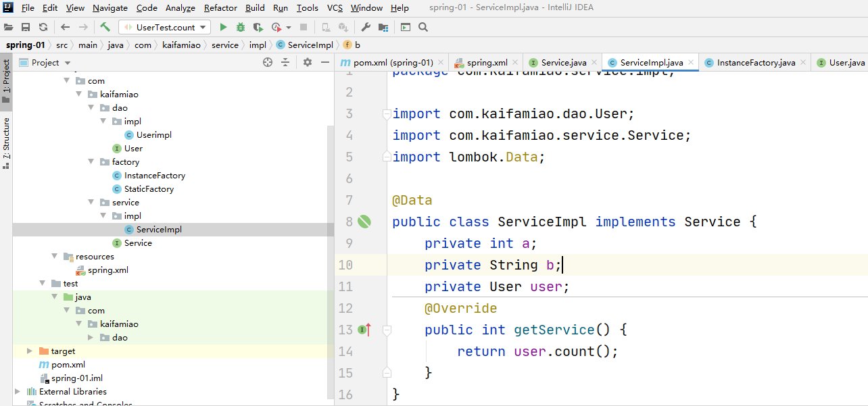Screen dimensions: 868x406
Task: Click the Save All toolbar icon
Action: 26,28
